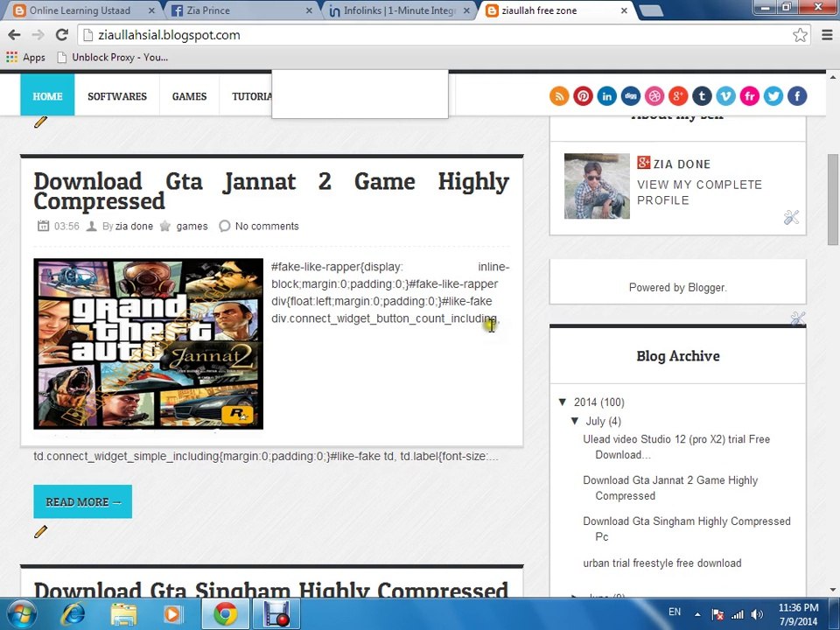
Task: Switch to Online Learning Ustaad tab
Action: pyautogui.click(x=80, y=10)
